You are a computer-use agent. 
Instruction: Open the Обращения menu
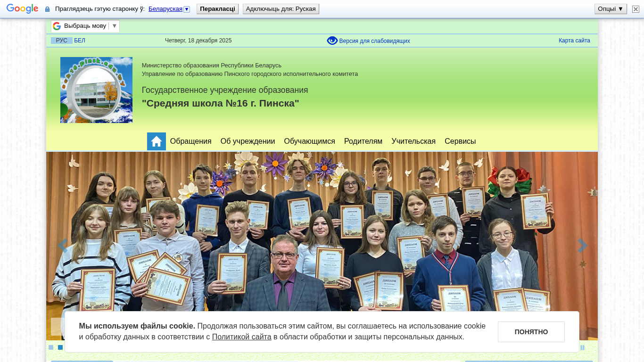tap(190, 141)
